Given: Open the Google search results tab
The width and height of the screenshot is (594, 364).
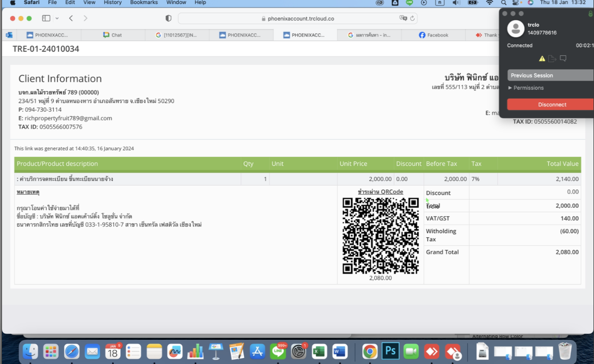Looking at the screenshot, I should 369,35.
